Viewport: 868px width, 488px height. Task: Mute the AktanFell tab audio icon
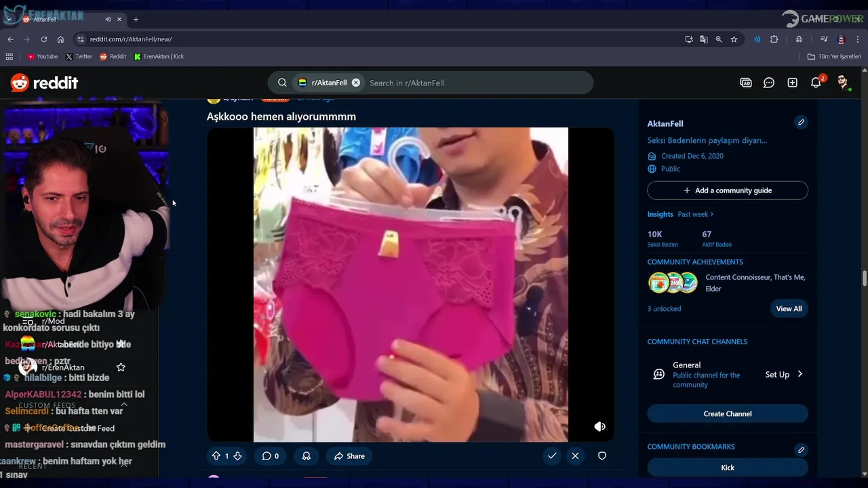point(108,20)
